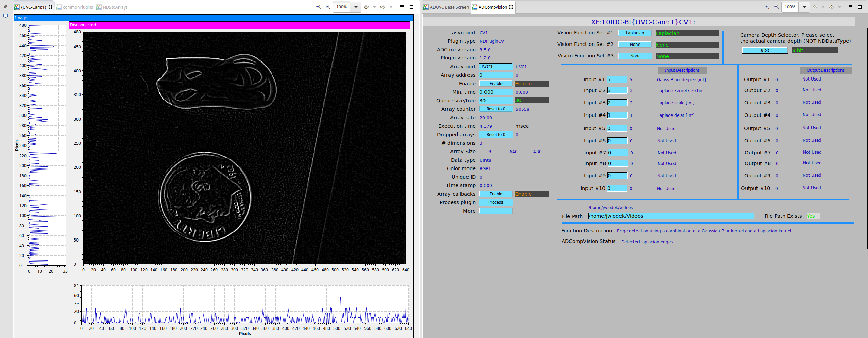
Task: Maximize the ADCompVision panel
Action: (x=860, y=7)
